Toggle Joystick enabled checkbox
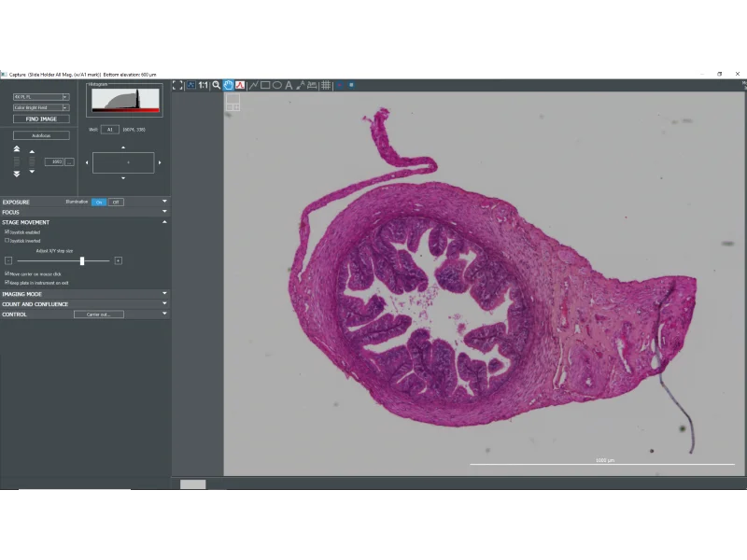 pyautogui.click(x=7, y=231)
